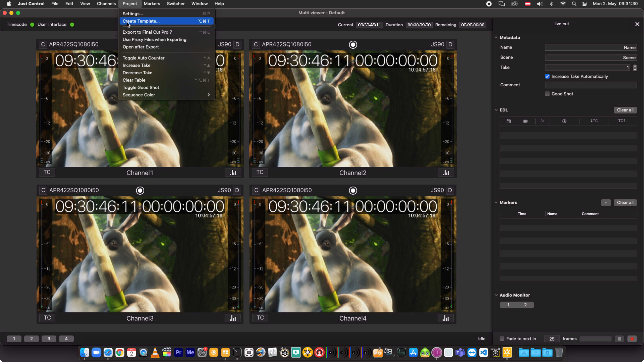Select Clear Table menu item
This screenshot has height=362, width=644.
point(166,80)
